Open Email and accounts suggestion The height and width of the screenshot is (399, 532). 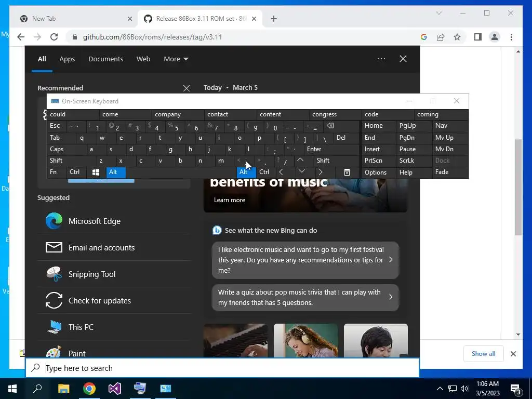tap(114, 247)
